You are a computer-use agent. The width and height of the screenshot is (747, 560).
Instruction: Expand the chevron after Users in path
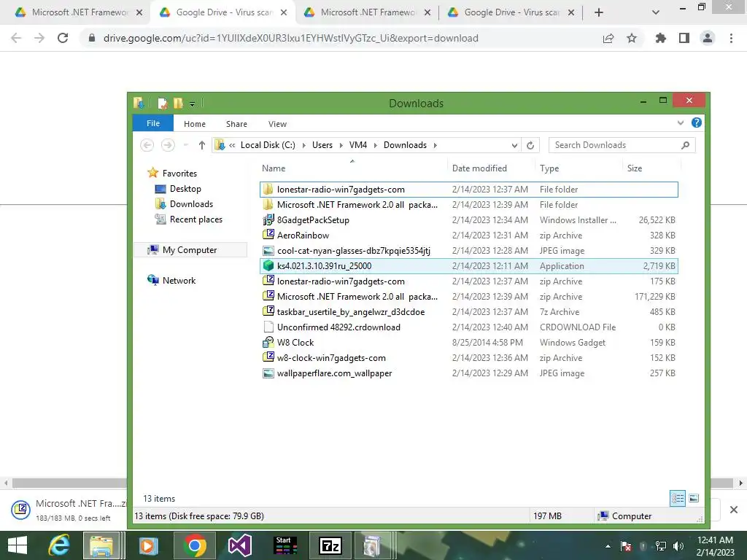click(x=341, y=145)
